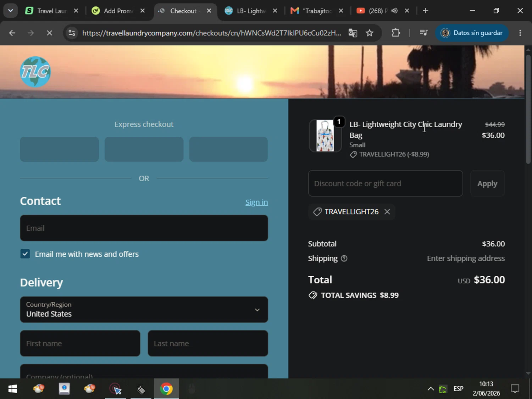Open Chrome extensions puzzle icon
This screenshot has height=399, width=532.
[396, 33]
